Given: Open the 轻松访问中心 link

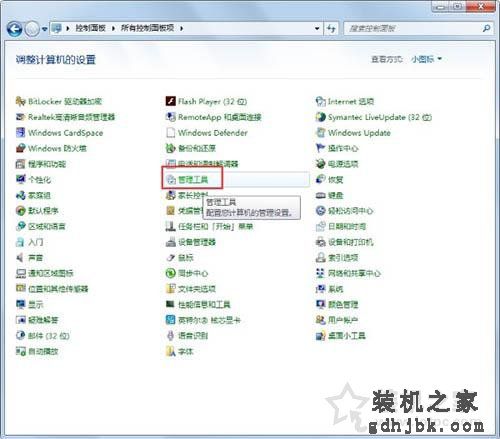Looking at the screenshot, I should 350,211.
